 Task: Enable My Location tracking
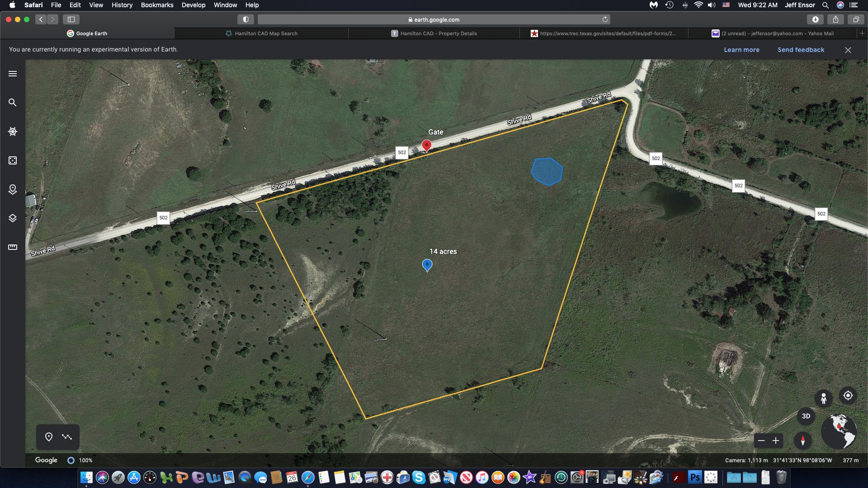(848, 395)
